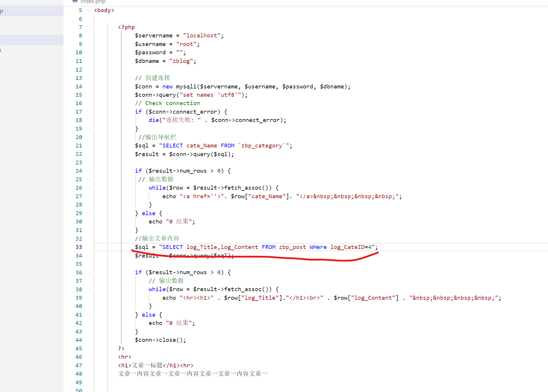This screenshot has height=392, width=548.
Task: Collapse the body tag fold on line 5
Action: pyautogui.click(x=89, y=10)
